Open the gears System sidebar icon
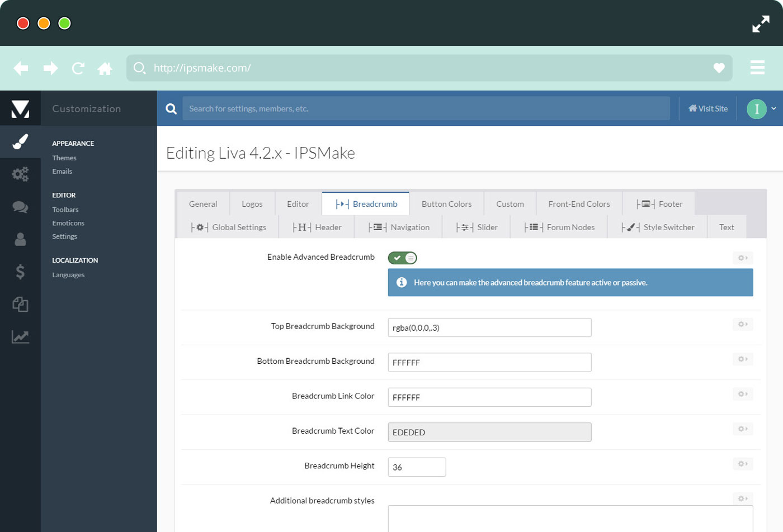 tap(20, 174)
